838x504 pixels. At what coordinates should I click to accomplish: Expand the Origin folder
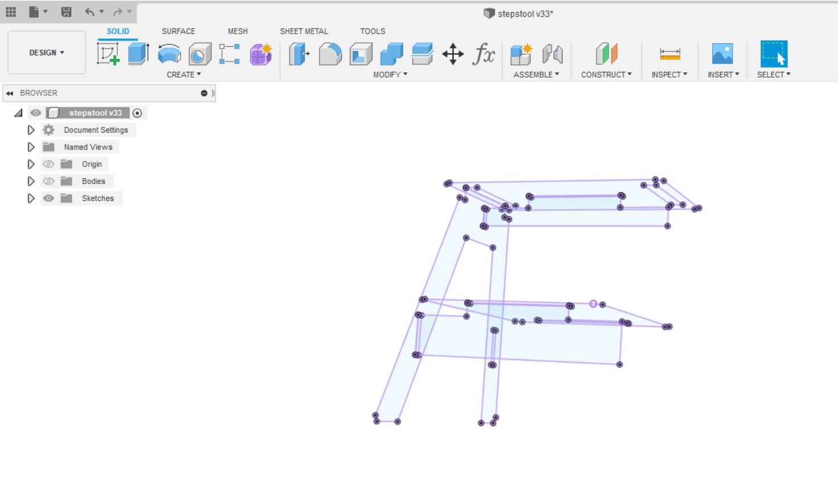[31, 164]
